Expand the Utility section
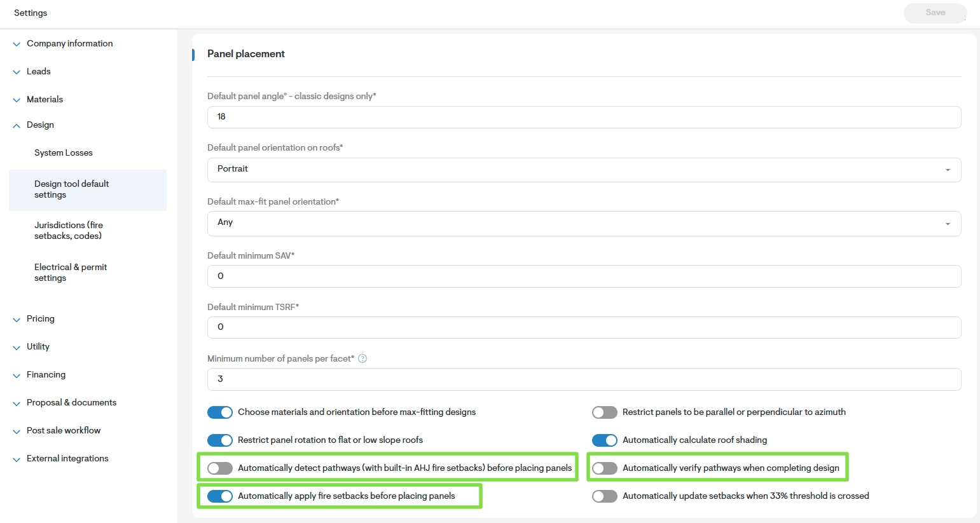The image size is (980, 523). 31,347
